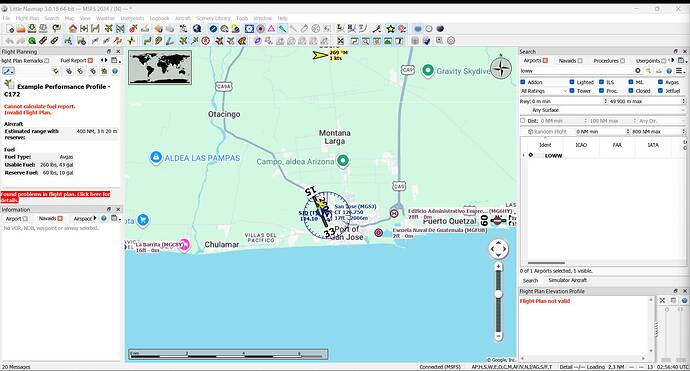Click the ALDEA LAS PAMPAS lock marker

pos(155,158)
